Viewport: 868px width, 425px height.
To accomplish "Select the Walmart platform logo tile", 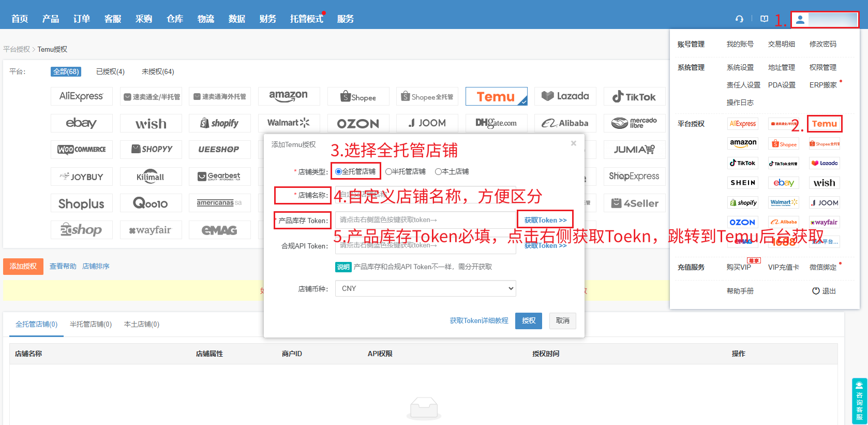I will (289, 123).
